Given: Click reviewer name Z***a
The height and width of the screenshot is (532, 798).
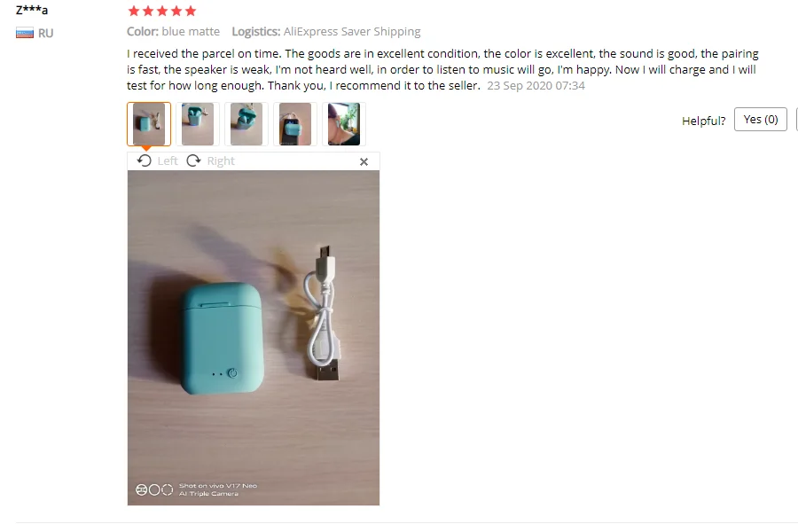Looking at the screenshot, I should pyautogui.click(x=32, y=10).
